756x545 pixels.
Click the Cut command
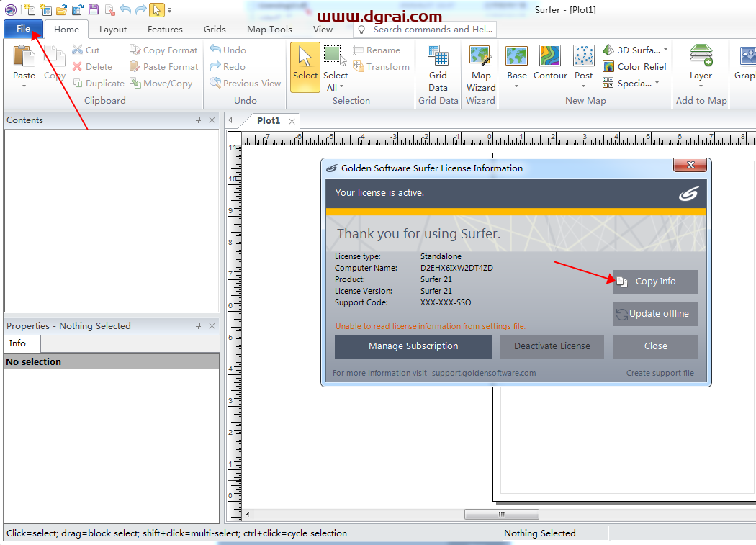pos(86,50)
